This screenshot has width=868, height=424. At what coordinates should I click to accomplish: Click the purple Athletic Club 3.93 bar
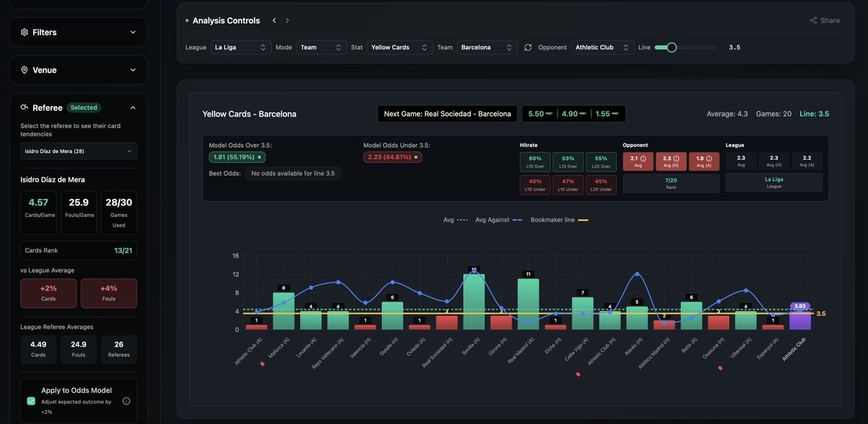800,321
